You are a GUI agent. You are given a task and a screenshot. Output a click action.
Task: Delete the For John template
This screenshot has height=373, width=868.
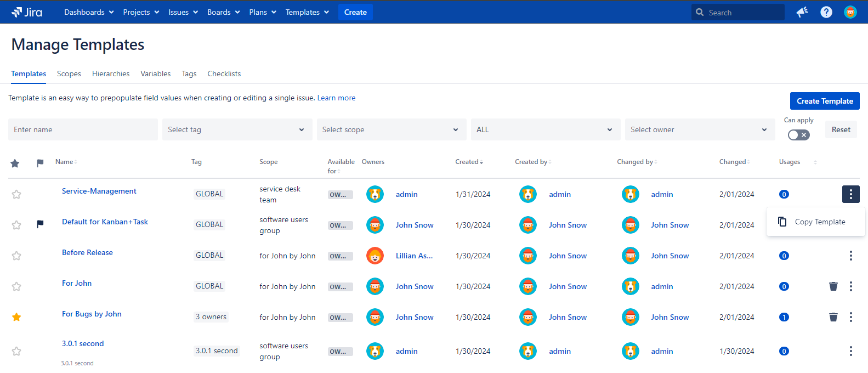[833, 286]
